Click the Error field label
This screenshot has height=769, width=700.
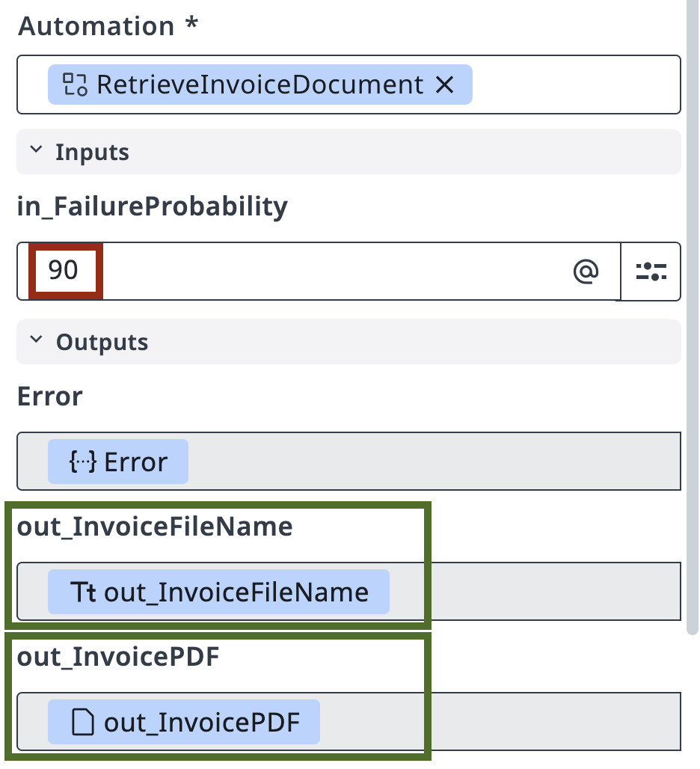(50, 396)
